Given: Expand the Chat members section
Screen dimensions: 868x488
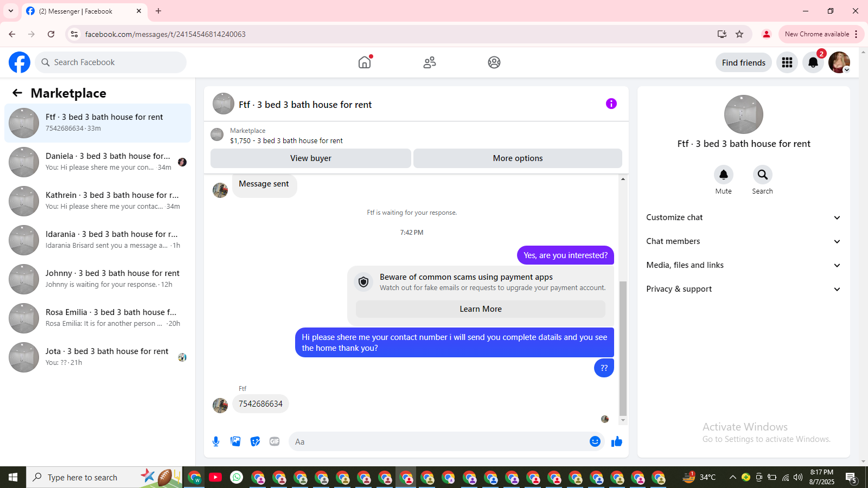Looking at the screenshot, I should tap(744, 241).
